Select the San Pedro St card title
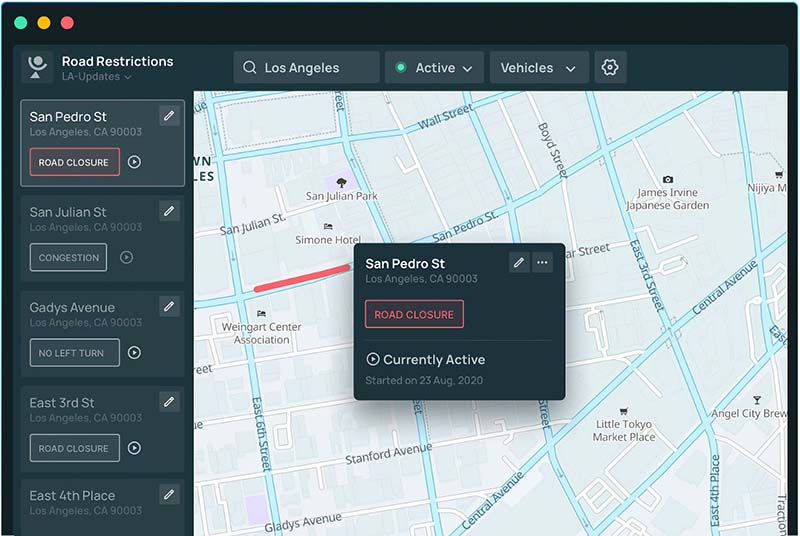 coord(68,117)
